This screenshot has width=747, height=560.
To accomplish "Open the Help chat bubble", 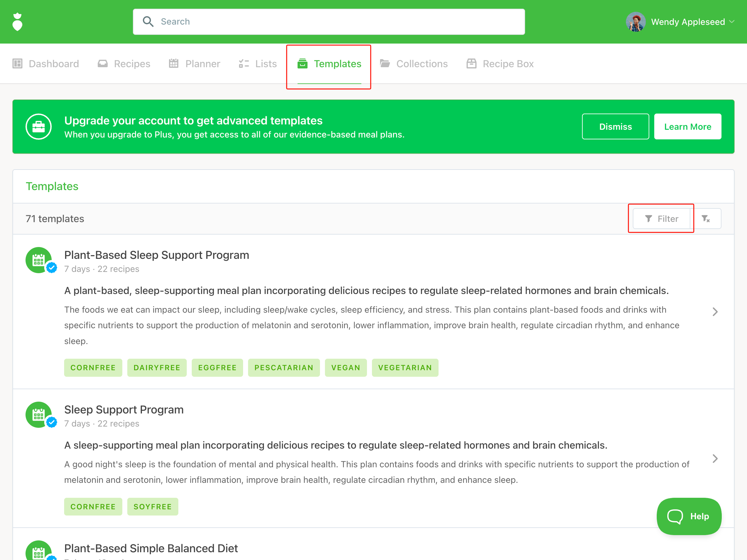I will click(x=688, y=516).
